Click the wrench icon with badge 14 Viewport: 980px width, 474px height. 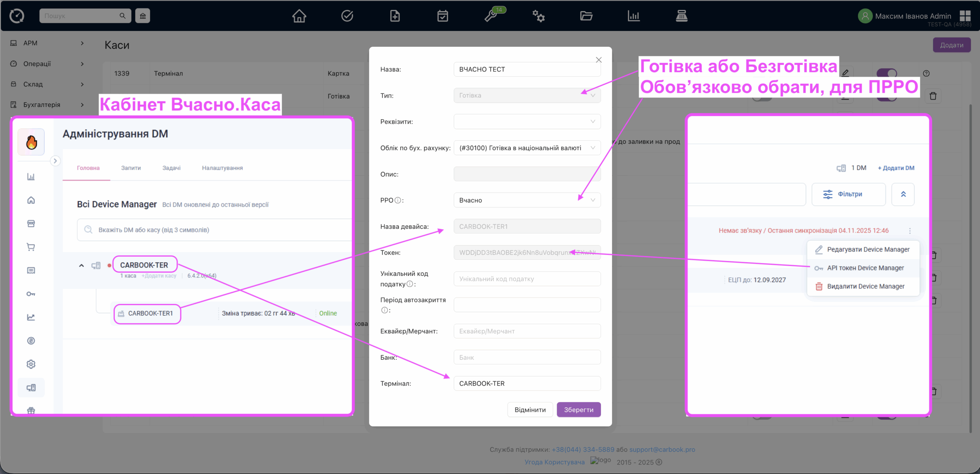(x=491, y=16)
